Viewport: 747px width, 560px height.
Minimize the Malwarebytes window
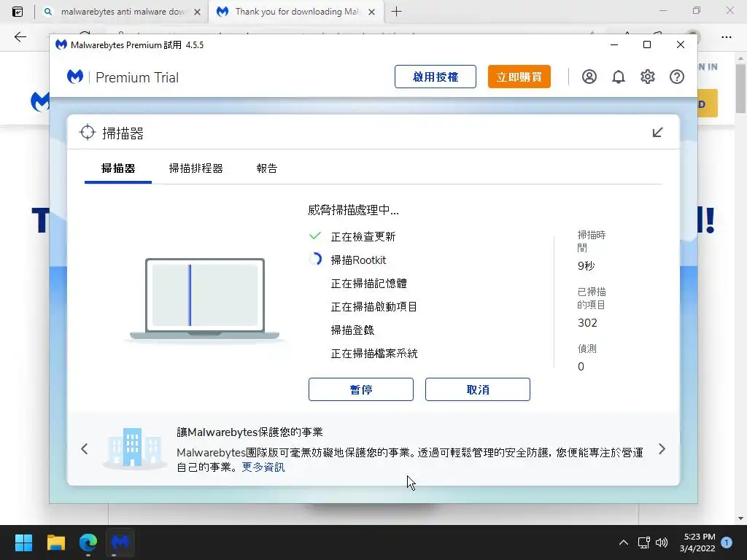[614, 44]
